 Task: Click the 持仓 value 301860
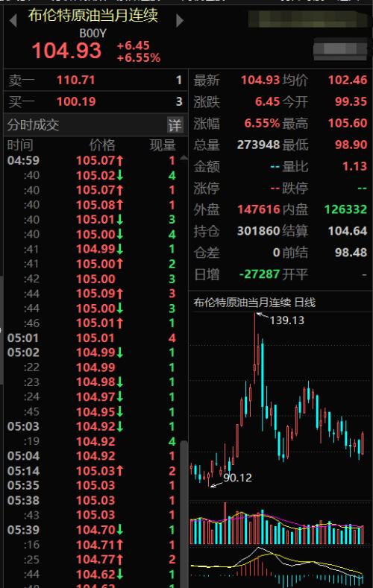click(259, 231)
